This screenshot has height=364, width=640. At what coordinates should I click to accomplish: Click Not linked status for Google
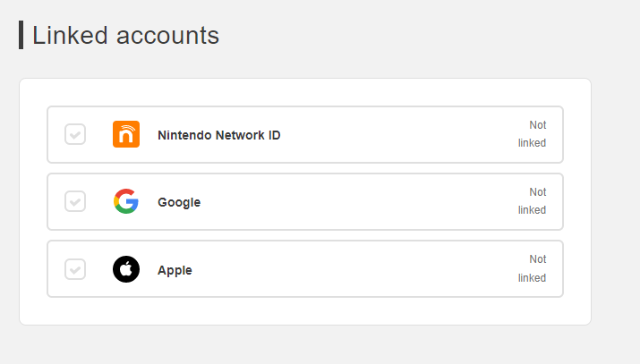[x=533, y=201]
